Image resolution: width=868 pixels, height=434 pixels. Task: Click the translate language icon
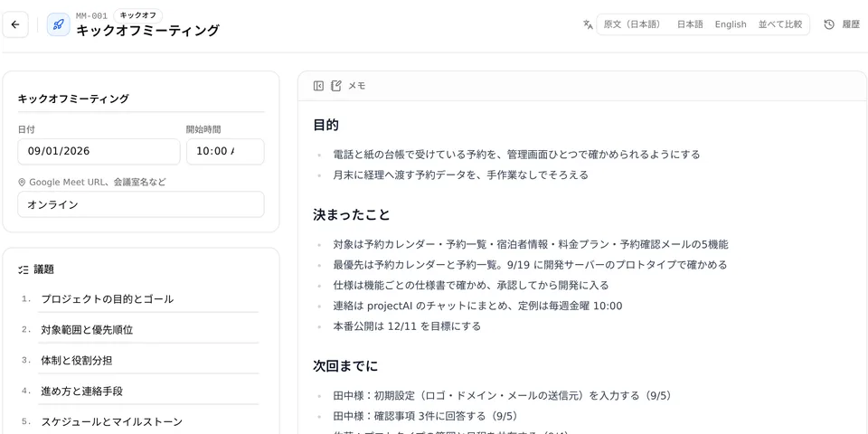588,24
